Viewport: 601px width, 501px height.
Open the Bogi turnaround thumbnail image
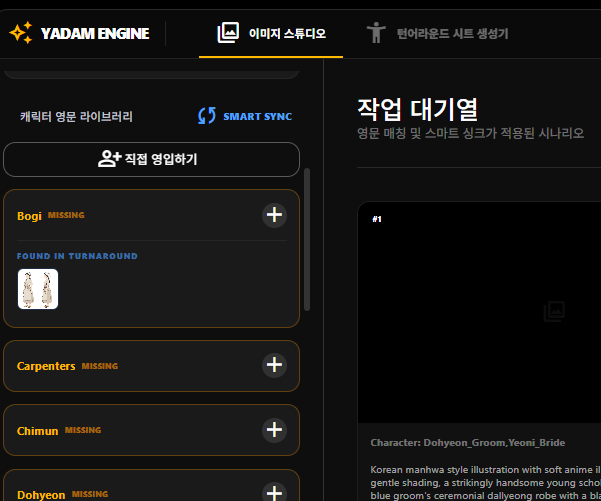[38, 289]
